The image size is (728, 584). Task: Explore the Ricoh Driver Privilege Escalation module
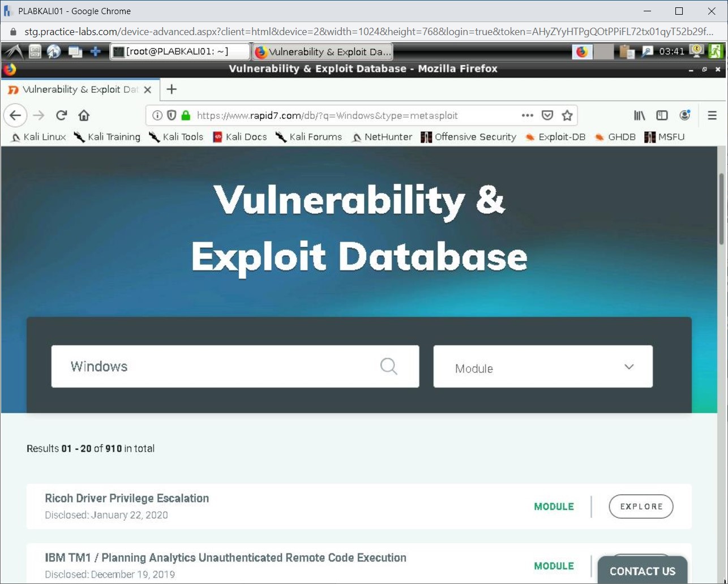click(x=640, y=506)
